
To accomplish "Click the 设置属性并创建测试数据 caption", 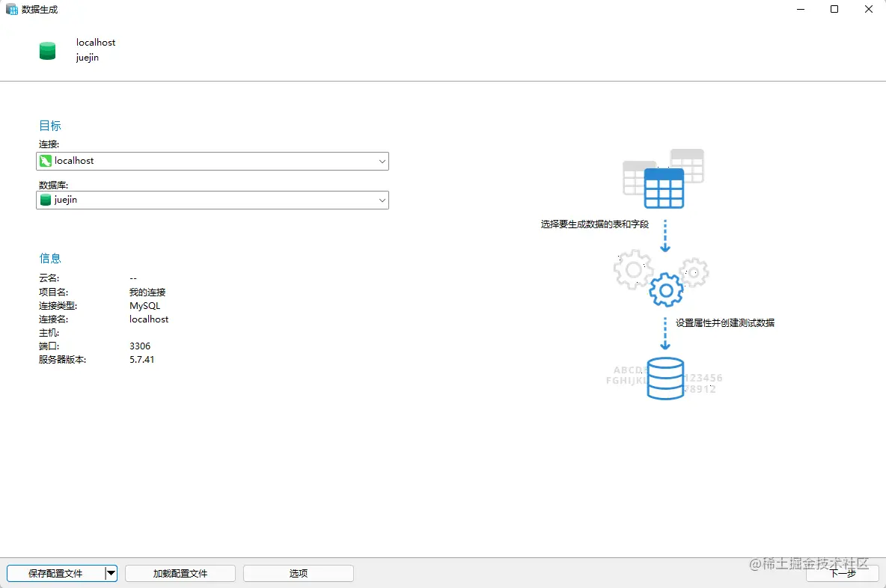I will (725, 323).
